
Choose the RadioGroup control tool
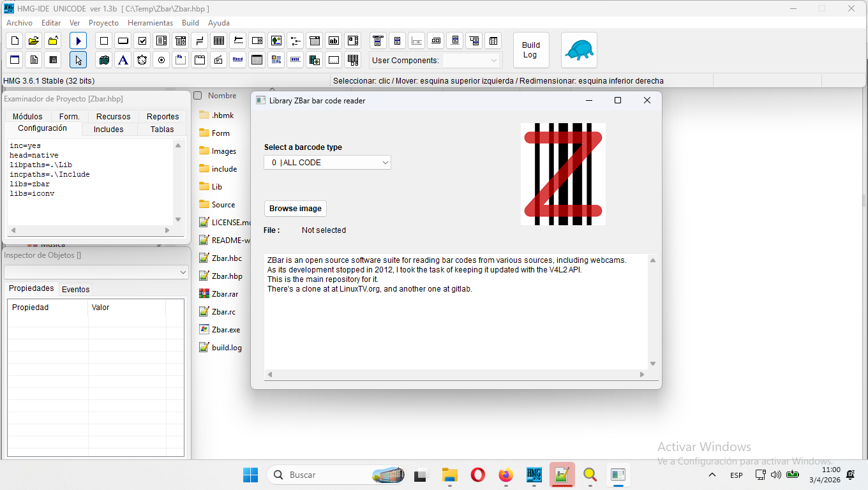point(161,60)
